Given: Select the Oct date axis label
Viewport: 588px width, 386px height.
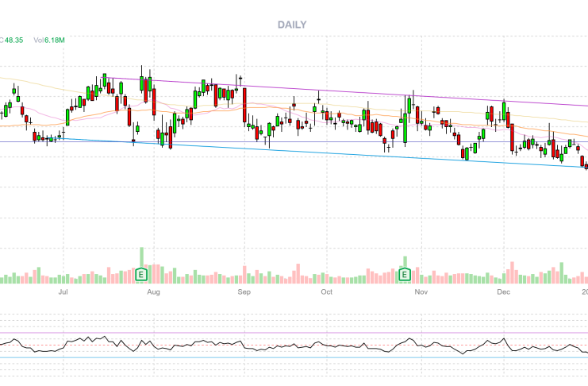Looking at the screenshot, I should [326, 292].
